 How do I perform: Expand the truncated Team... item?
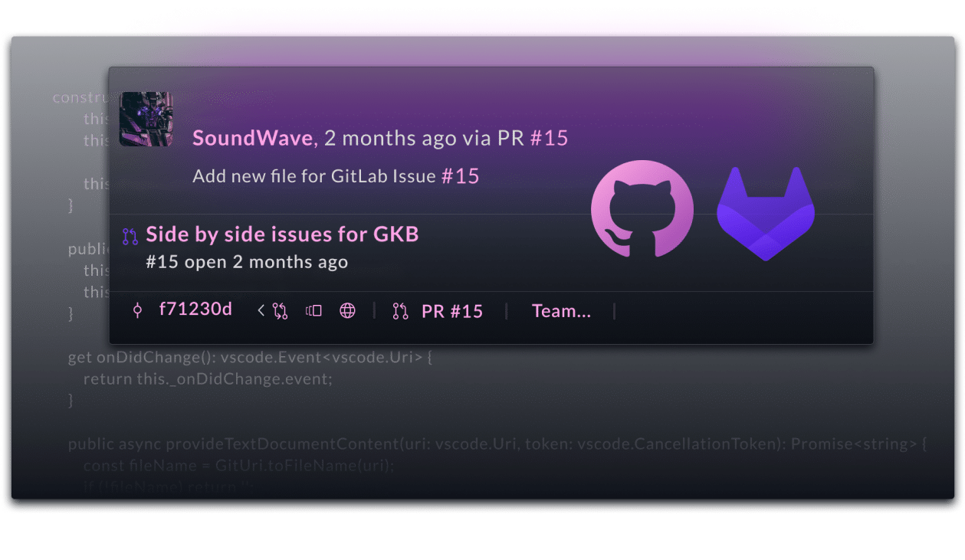click(x=561, y=311)
